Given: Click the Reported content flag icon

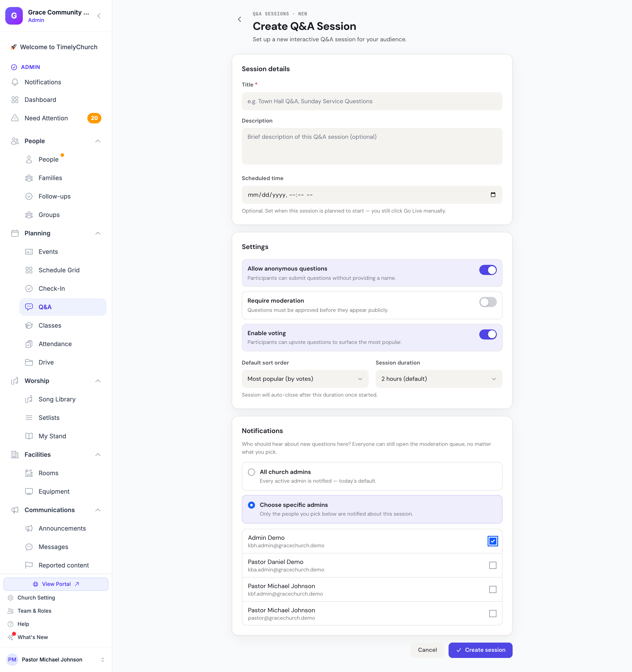Looking at the screenshot, I should (x=29, y=565).
